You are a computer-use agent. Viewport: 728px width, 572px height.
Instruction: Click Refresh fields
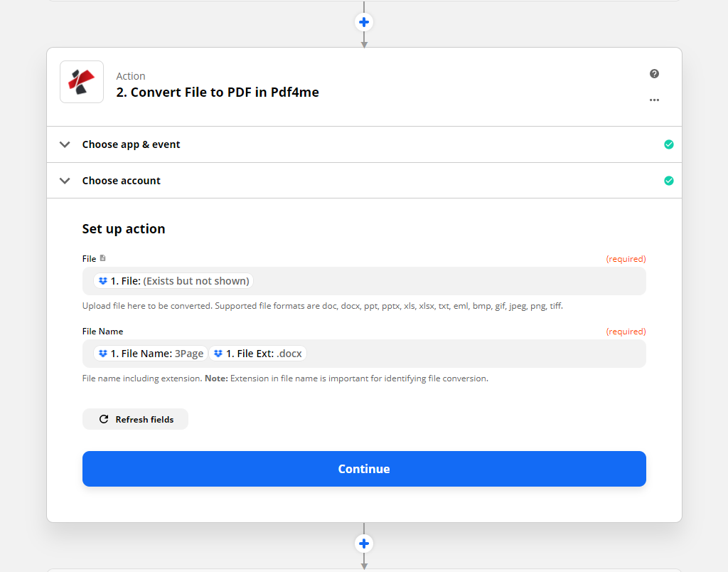click(x=135, y=419)
